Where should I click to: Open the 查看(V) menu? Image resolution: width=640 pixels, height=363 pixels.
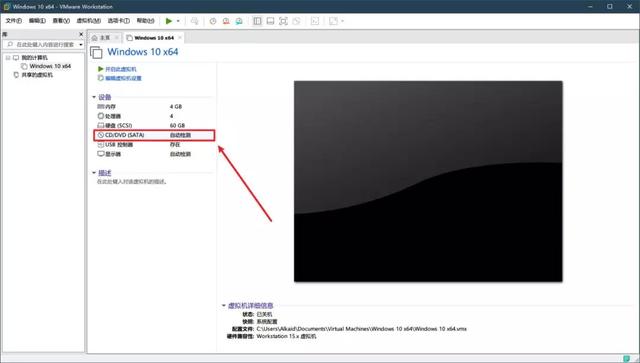click(61, 21)
